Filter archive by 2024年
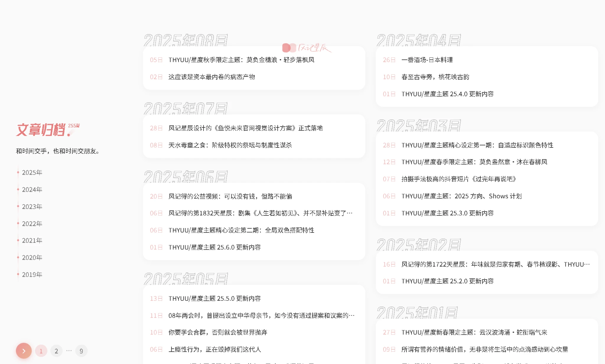 point(32,190)
